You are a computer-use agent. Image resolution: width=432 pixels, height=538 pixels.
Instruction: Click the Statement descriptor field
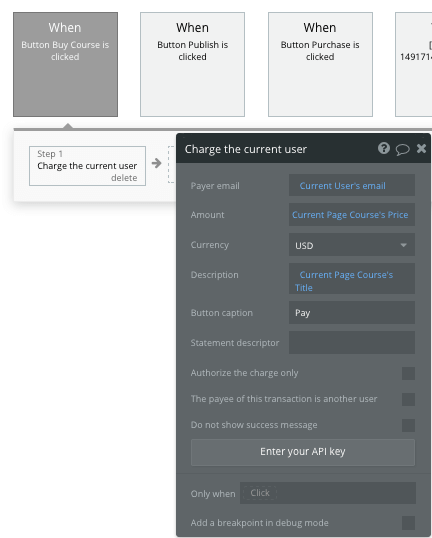pyautogui.click(x=352, y=342)
